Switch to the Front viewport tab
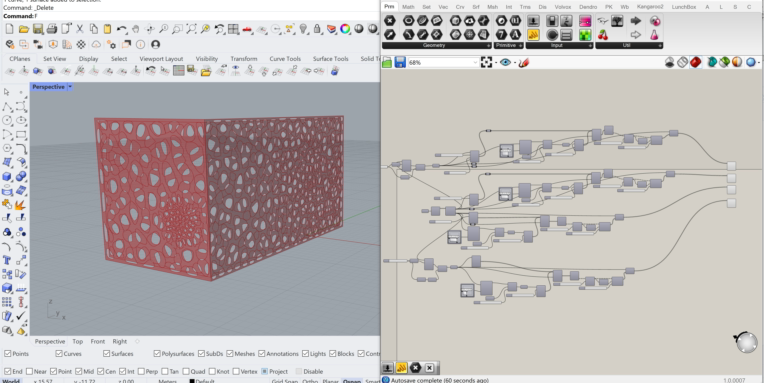 [x=97, y=341]
